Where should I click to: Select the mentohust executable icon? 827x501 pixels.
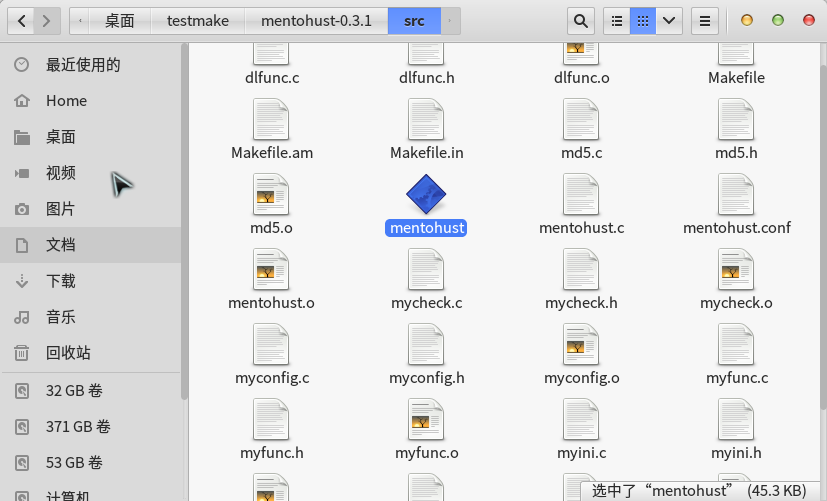426,194
